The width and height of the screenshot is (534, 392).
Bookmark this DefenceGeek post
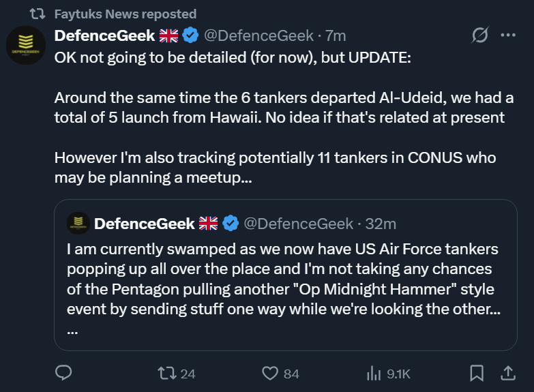[477, 373]
